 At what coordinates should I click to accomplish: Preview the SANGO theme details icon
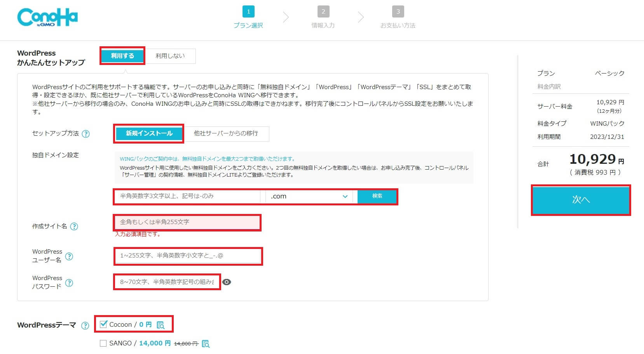[206, 343]
